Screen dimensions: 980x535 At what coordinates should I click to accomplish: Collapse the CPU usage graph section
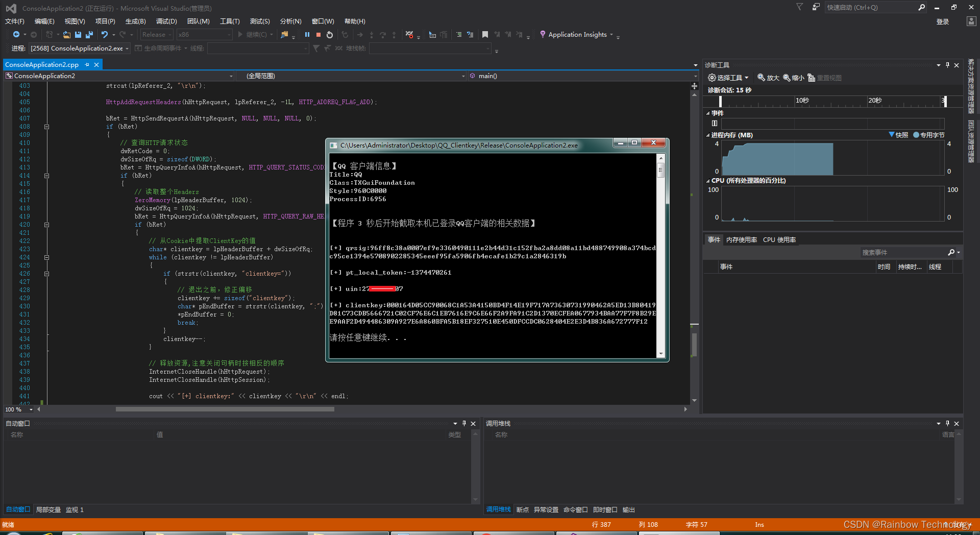coord(708,181)
